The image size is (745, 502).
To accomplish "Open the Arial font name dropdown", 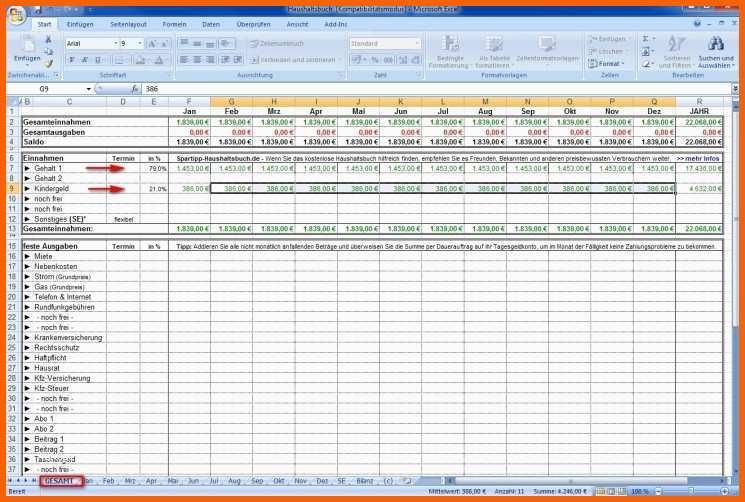I will click(115, 43).
